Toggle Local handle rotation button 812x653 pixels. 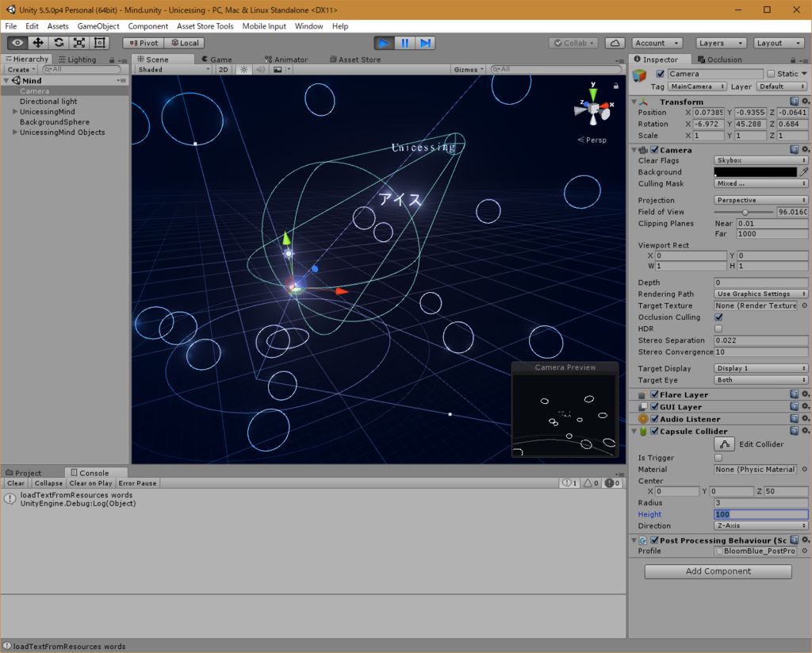pyautogui.click(x=185, y=43)
